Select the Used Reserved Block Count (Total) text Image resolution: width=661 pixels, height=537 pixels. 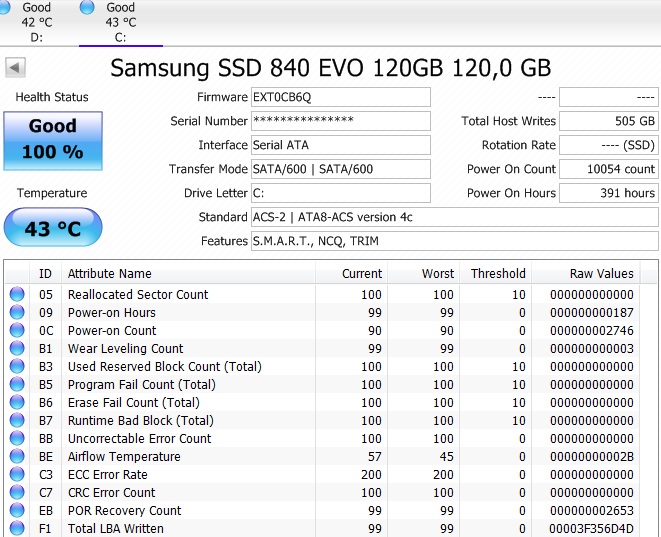pos(165,366)
